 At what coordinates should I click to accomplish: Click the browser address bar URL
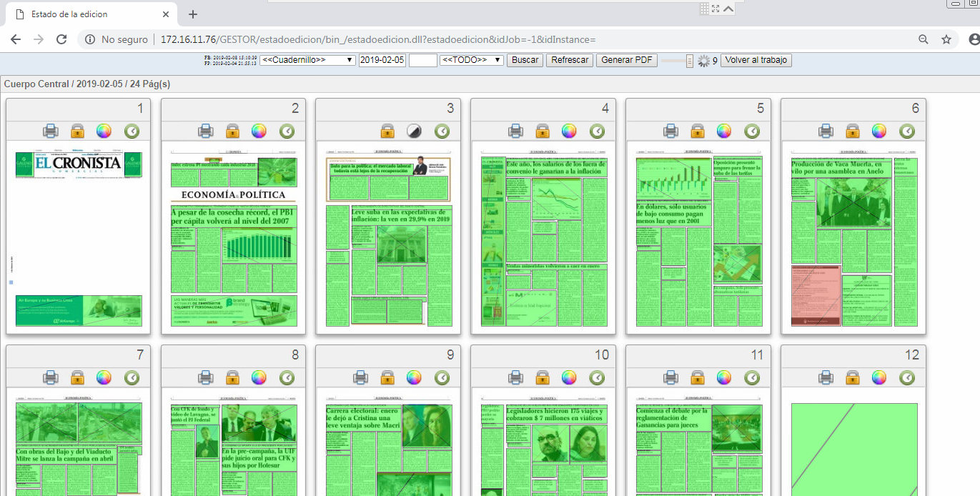(x=377, y=40)
